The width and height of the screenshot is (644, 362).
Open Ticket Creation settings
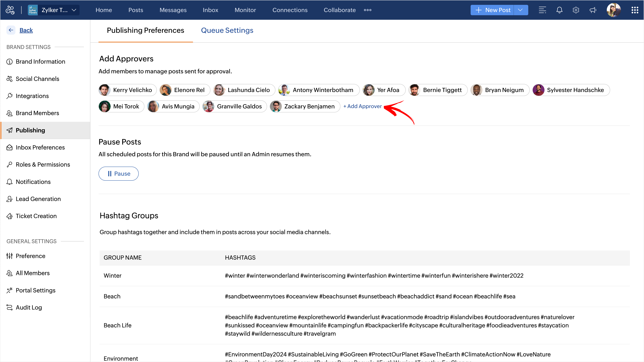(x=36, y=216)
